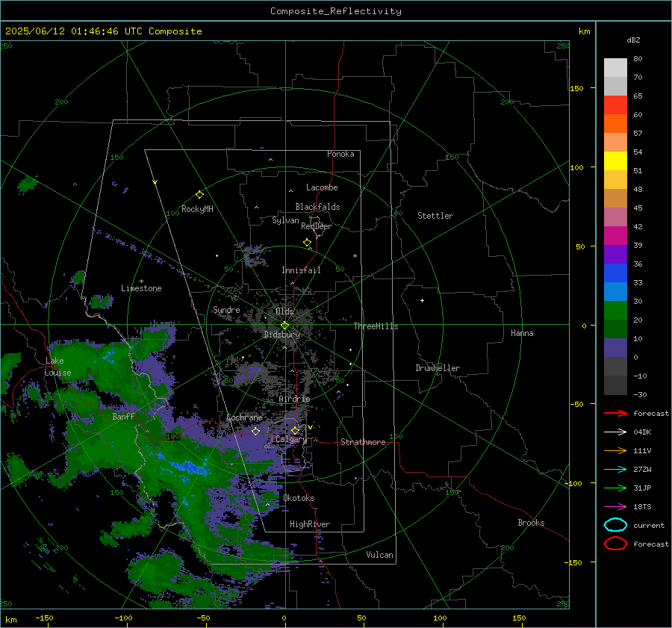Viewport: 672px width, 628px height.
Task: Click the dBZ legend heading
Action: (633, 40)
